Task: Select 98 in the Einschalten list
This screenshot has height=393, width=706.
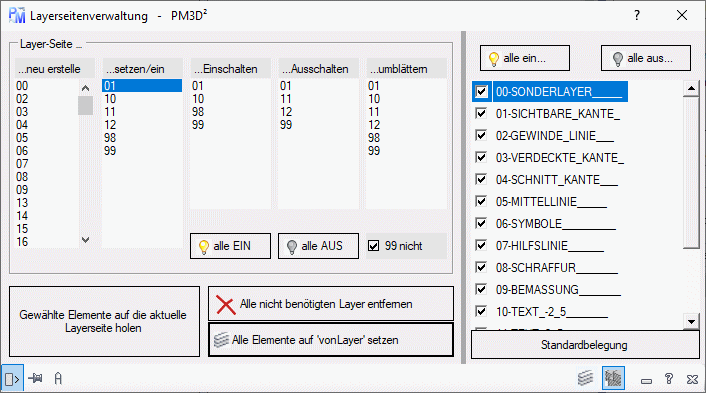Action: coord(198,112)
